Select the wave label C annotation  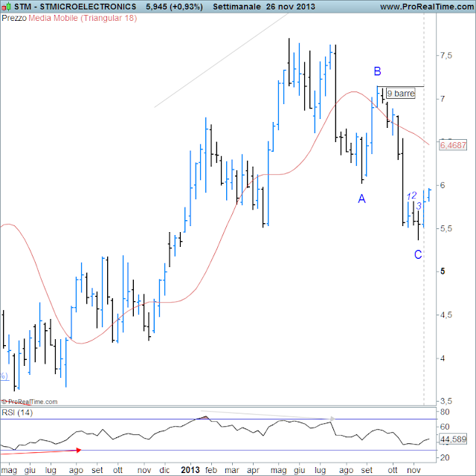(x=418, y=254)
